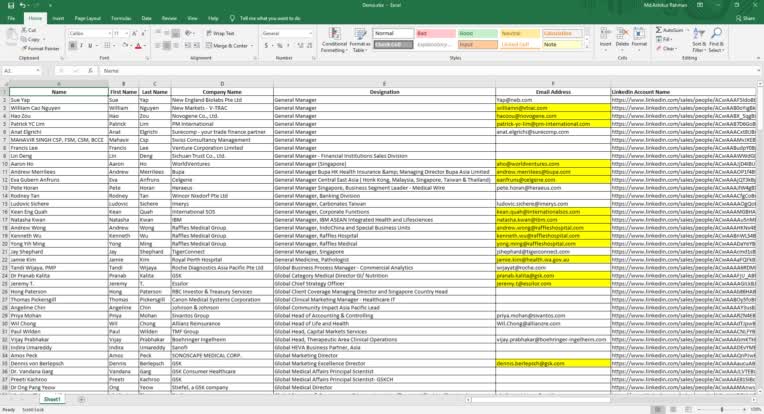Image resolution: width=764 pixels, height=414 pixels.
Task: Click the Accounting dollar format icon
Action: coord(267,45)
